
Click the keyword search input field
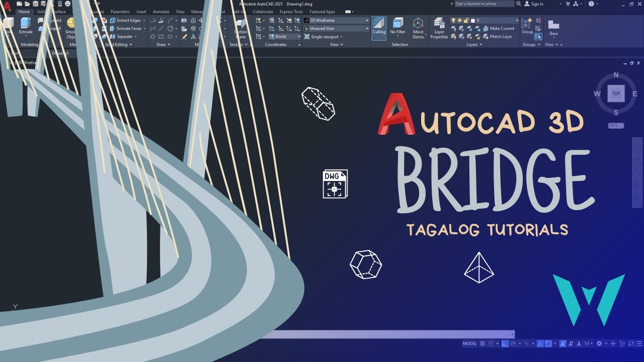pos(484,4)
